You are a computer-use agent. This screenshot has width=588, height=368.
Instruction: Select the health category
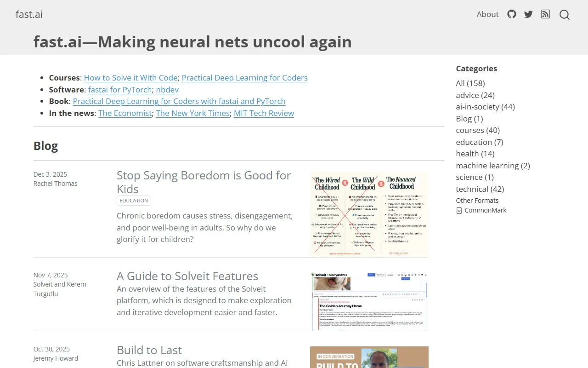coord(475,154)
